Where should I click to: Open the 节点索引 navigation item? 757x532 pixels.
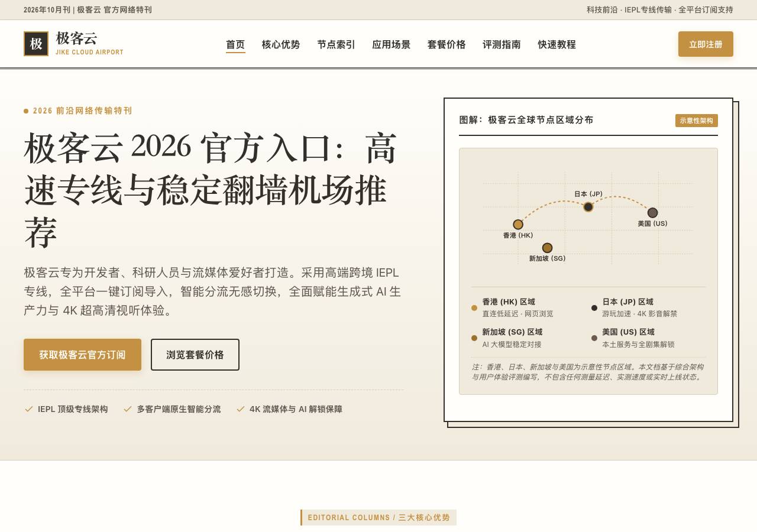(x=336, y=44)
